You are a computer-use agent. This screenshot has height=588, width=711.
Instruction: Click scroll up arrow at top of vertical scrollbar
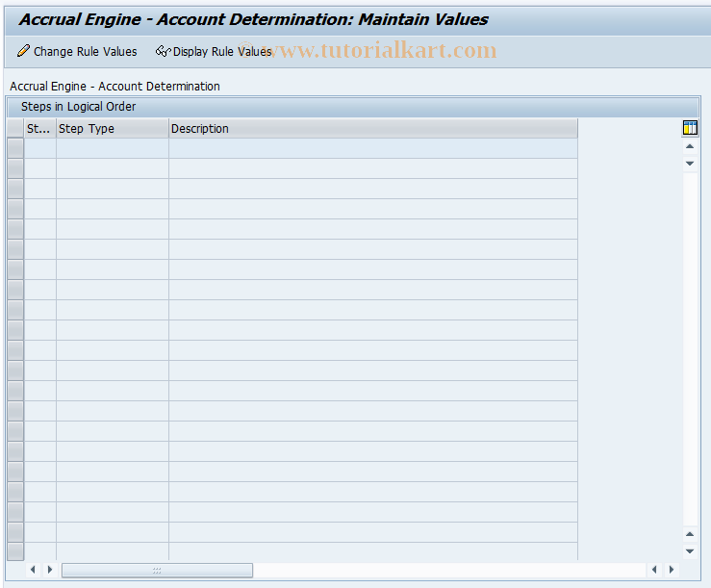[690, 146]
